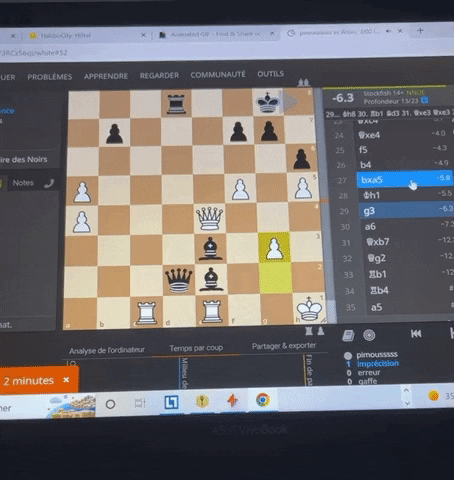
Task: Jump to first move with rewind button
Action: 416,334
